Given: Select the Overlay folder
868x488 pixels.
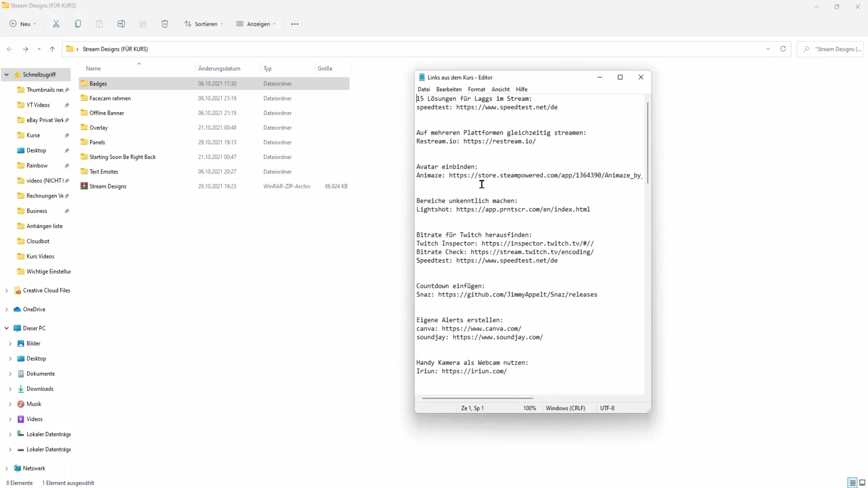Looking at the screenshot, I should [214, 127].
